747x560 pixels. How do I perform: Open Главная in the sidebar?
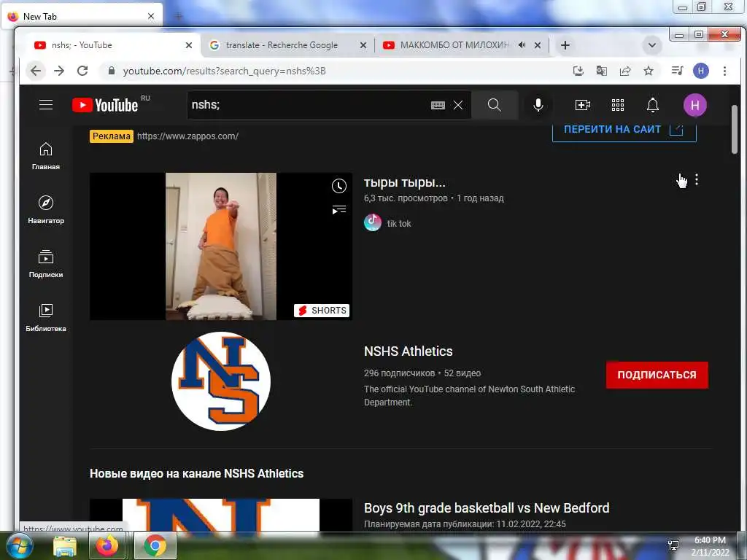click(x=46, y=156)
